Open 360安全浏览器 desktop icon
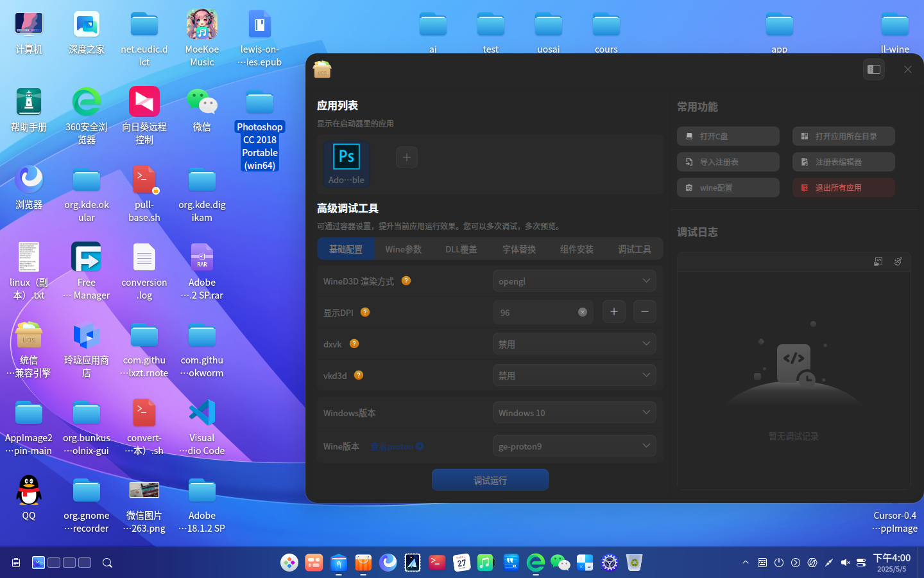 (x=87, y=116)
